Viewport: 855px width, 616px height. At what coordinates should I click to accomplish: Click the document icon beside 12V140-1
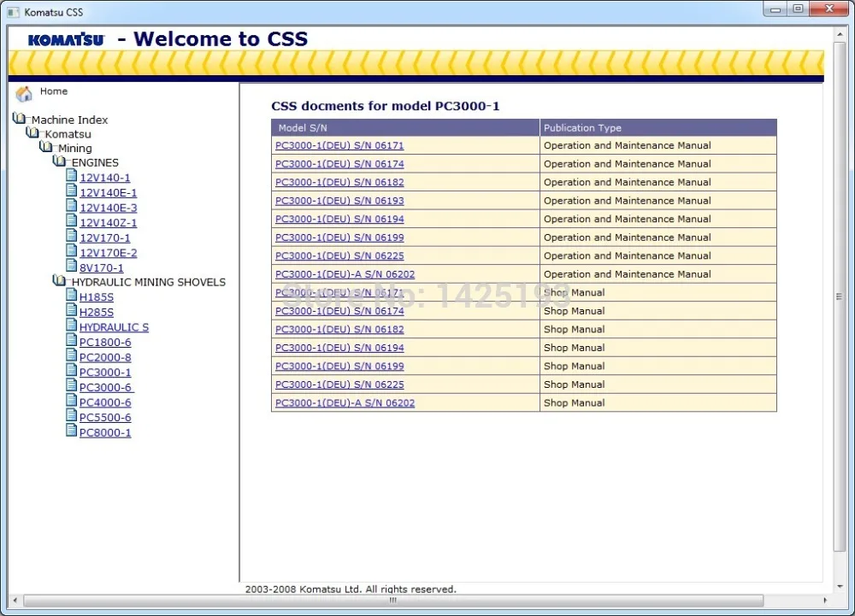(x=72, y=177)
